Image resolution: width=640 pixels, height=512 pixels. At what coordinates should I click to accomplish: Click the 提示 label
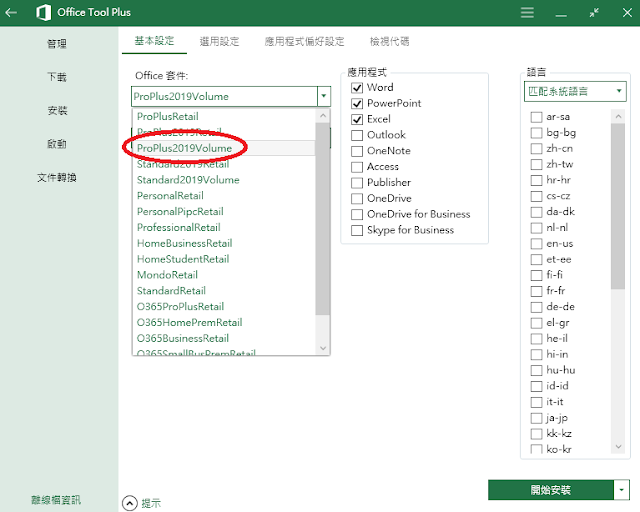pos(151,503)
